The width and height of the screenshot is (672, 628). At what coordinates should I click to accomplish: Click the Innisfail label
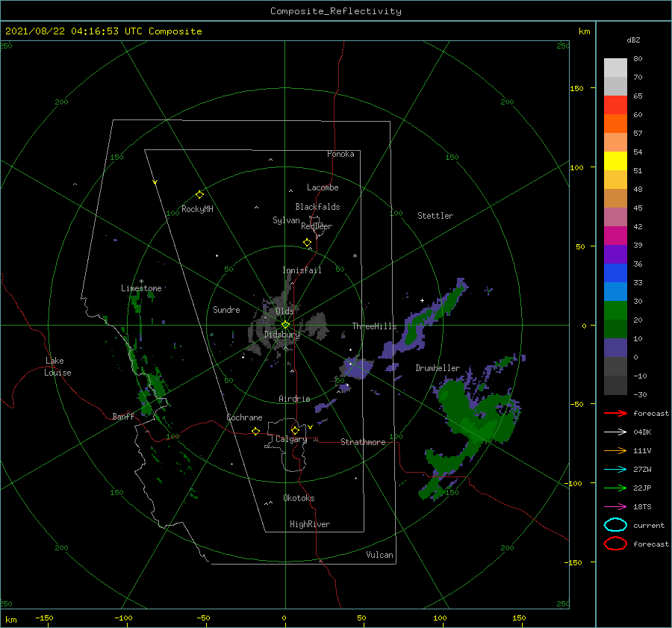pos(302,270)
